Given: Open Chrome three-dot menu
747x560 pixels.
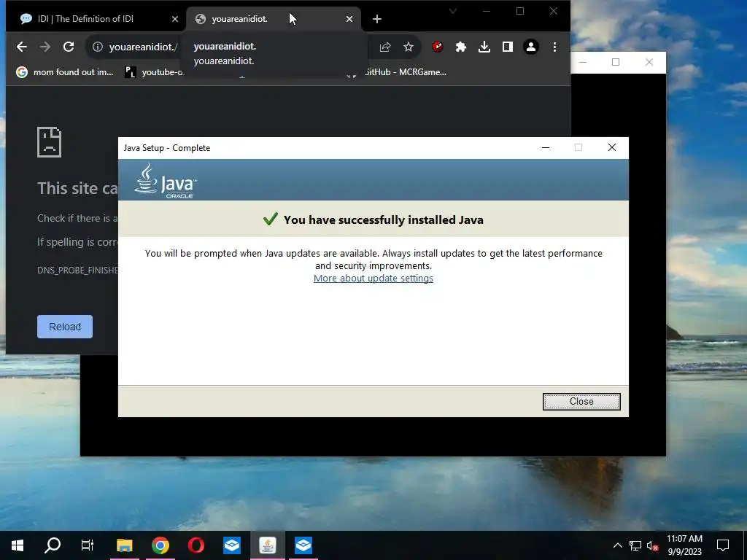Looking at the screenshot, I should [x=554, y=47].
